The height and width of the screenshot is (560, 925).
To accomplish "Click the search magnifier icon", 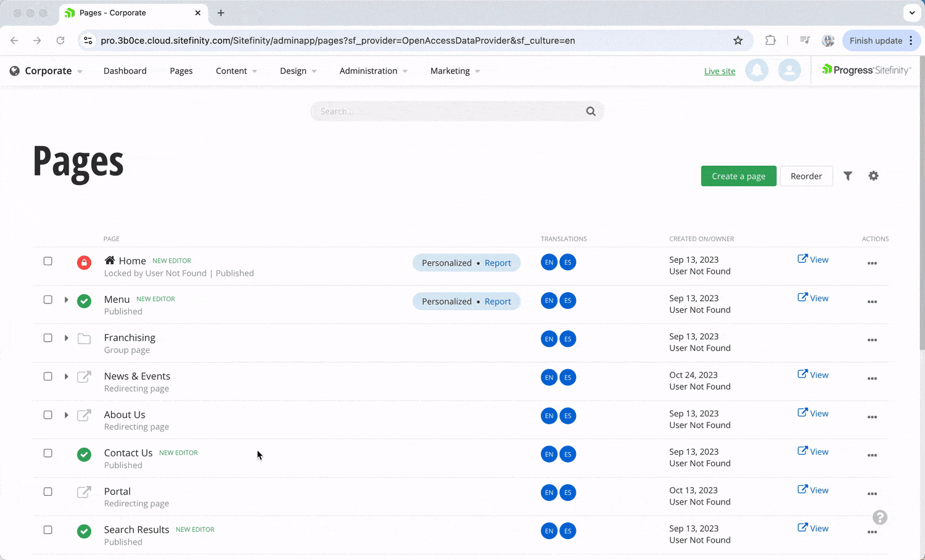I will [x=591, y=111].
